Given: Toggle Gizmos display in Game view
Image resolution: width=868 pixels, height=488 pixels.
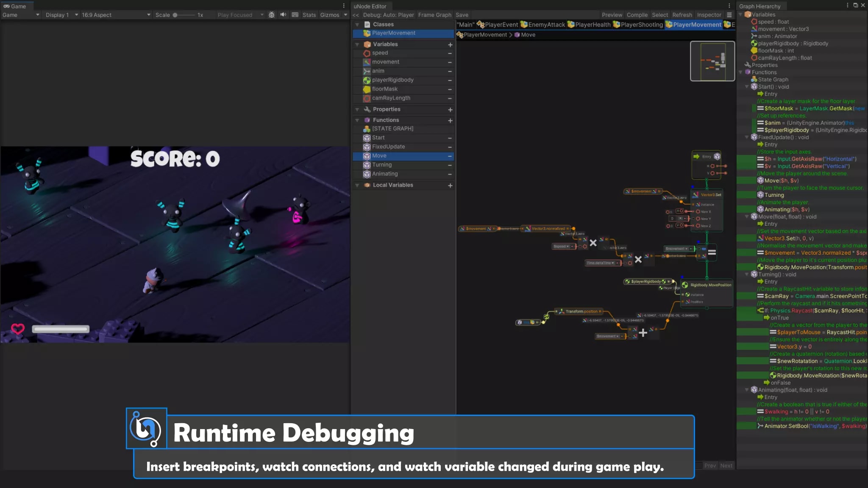Looking at the screenshot, I should [x=330, y=15].
